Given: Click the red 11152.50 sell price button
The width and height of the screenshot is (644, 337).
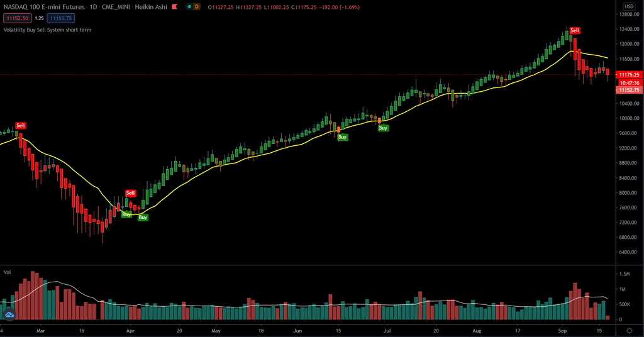Looking at the screenshot, I should click(17, 18).
